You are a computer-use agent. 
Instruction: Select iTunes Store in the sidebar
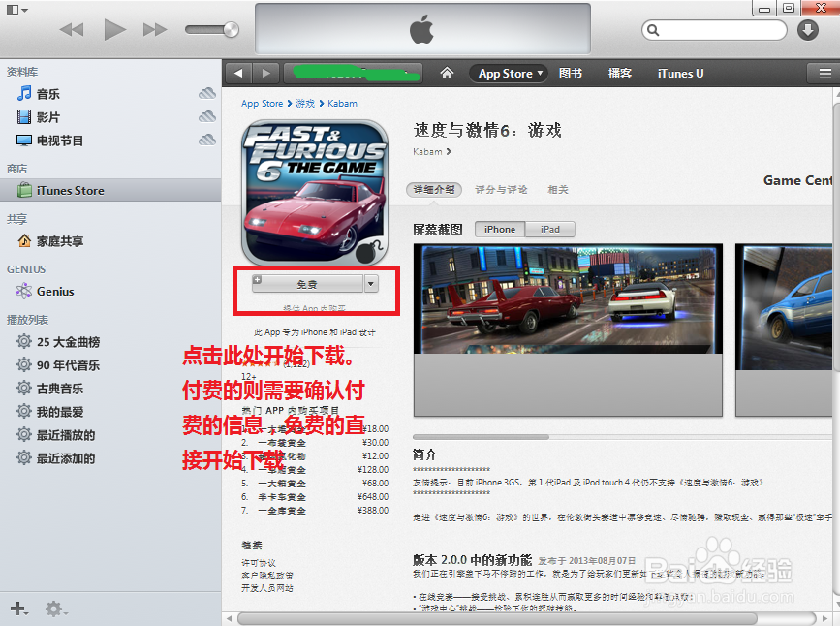coord(109,190)
